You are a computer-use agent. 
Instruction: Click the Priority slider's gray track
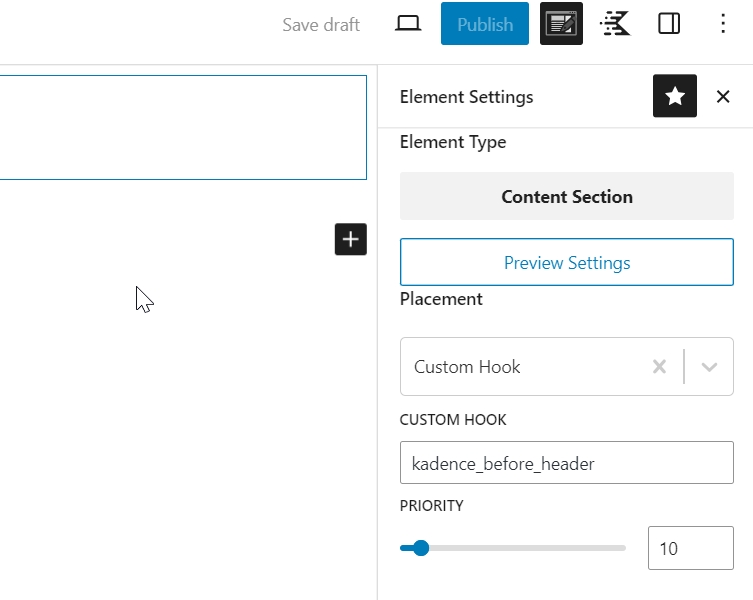point(530,548)
